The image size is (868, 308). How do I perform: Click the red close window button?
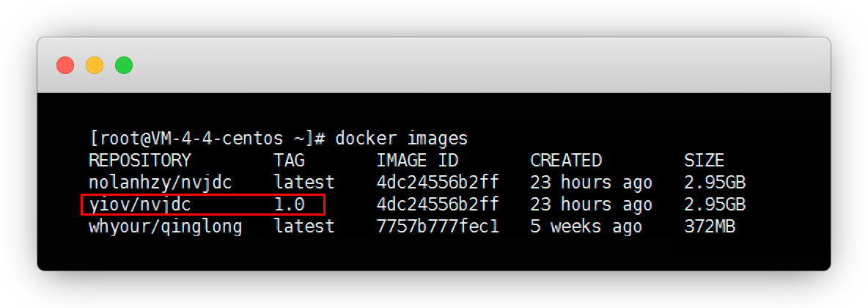[x=65, y=65]
